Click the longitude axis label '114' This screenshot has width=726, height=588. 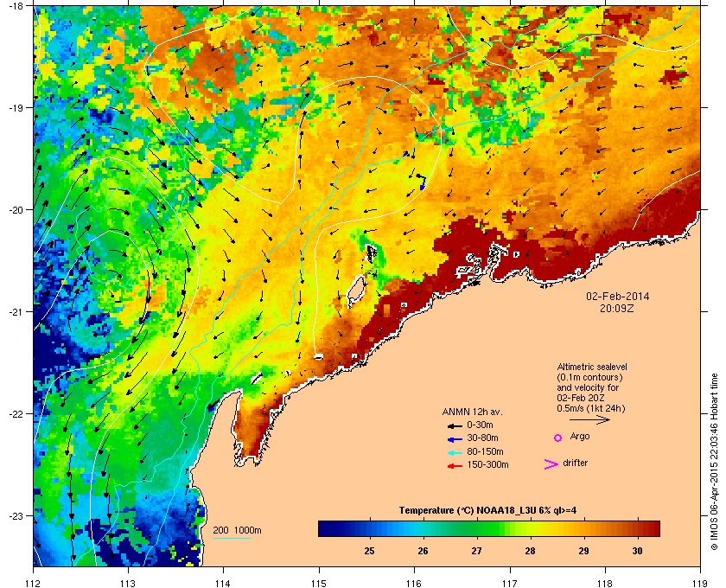click(224, 584)
